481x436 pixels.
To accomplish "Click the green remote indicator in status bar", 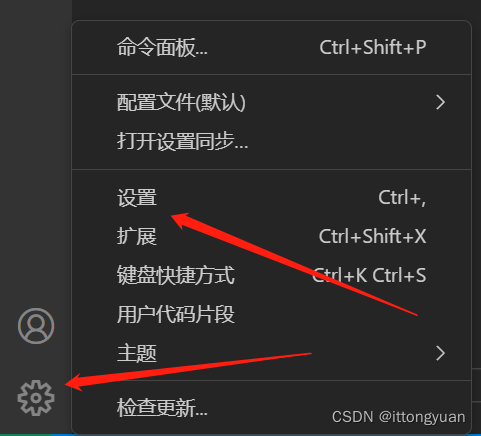I will [25, 435].
